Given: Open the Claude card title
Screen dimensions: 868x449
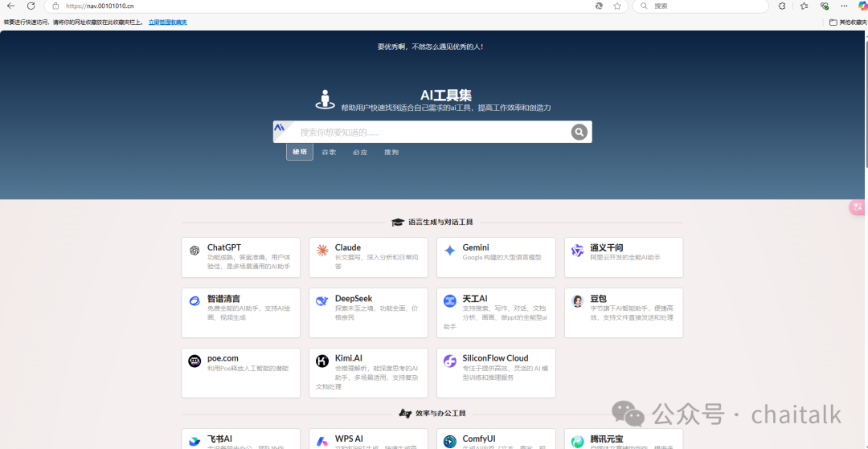Looking at the screenshot, I should (x=348, y=247).
